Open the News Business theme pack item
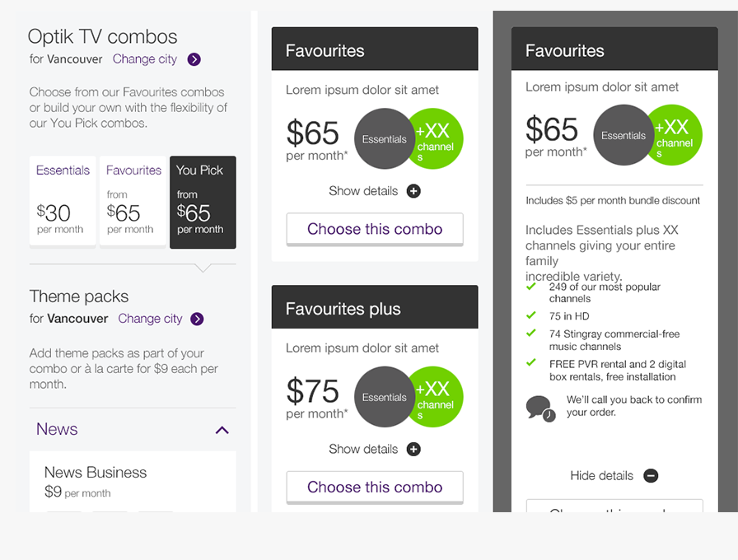Viewport: 738px width, 560px height. [133, 482]
